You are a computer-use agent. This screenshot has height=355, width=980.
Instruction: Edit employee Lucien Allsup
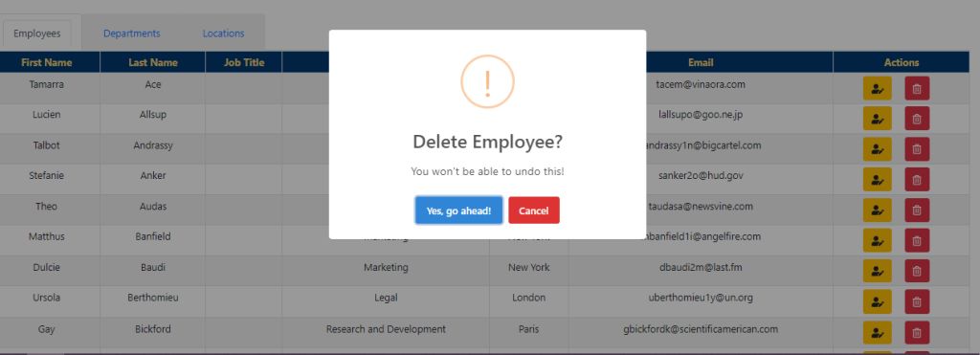877,119
